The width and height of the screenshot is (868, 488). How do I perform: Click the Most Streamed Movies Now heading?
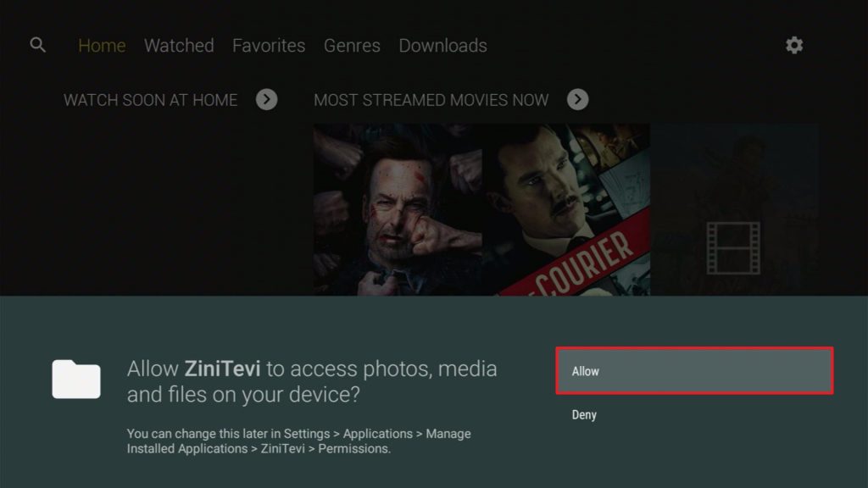pyautogui.click(x=431, y=100)
